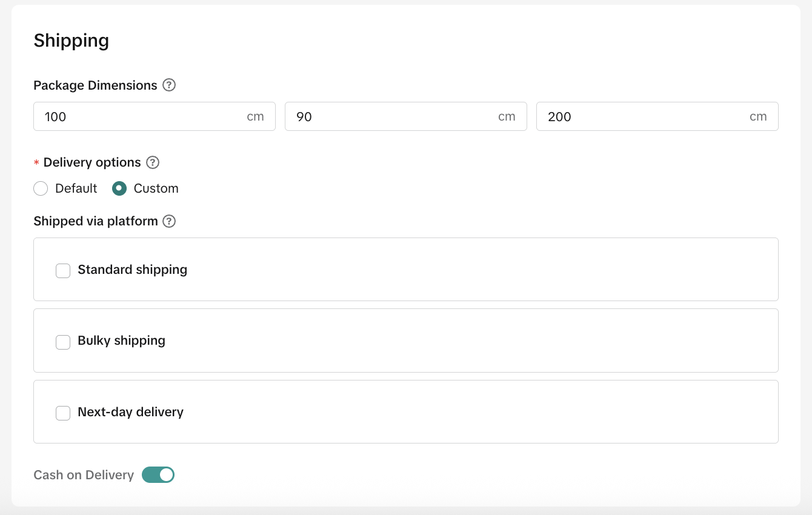812x515 pixels.
Task: Click the cm unit in the 200 field
Action: [x=758, y=116]
